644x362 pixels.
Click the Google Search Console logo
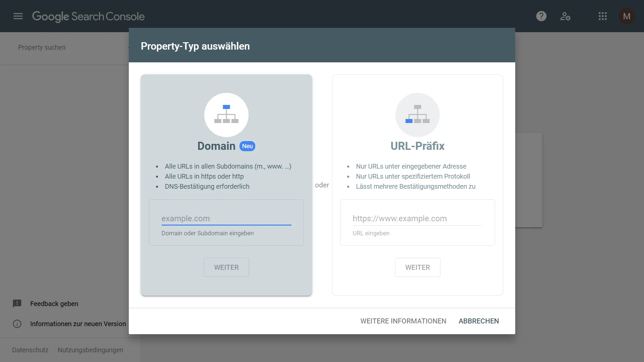point(88,16)
